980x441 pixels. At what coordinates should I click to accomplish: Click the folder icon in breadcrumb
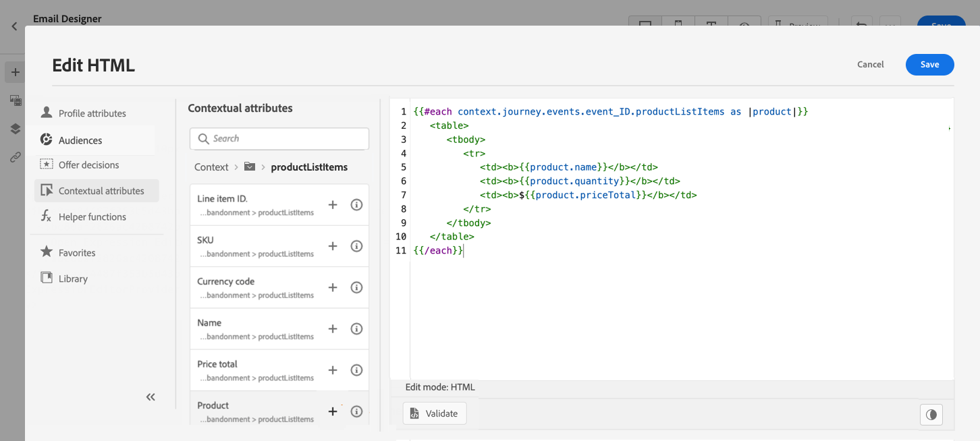click(250, 167)
